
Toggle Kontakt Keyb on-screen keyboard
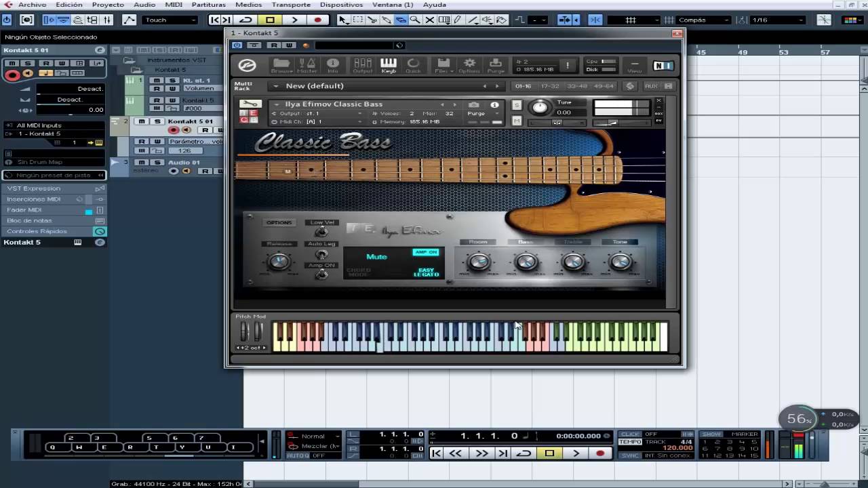pyautogui.click(x=389, y=65)
